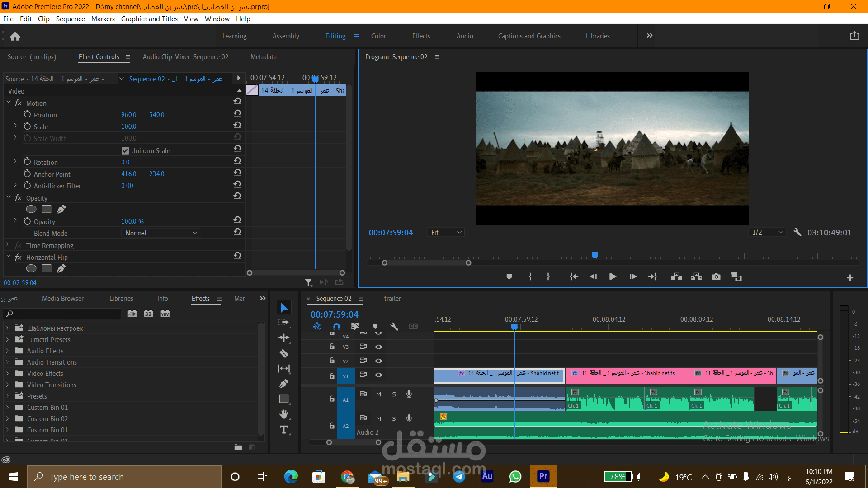Image resolution: width=868 pixels, height=488 pixels.
Task: Open the Sequence menu
Action: click(x=70, y=19)
